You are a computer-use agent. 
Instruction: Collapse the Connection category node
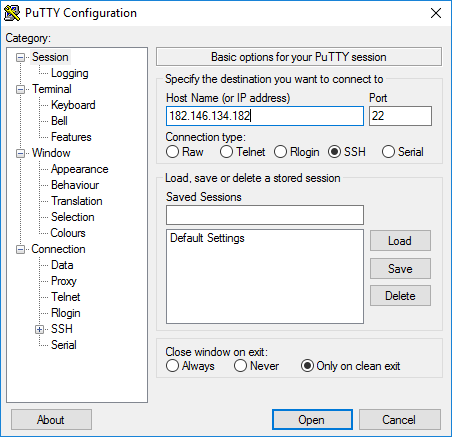tap(21, 250)
